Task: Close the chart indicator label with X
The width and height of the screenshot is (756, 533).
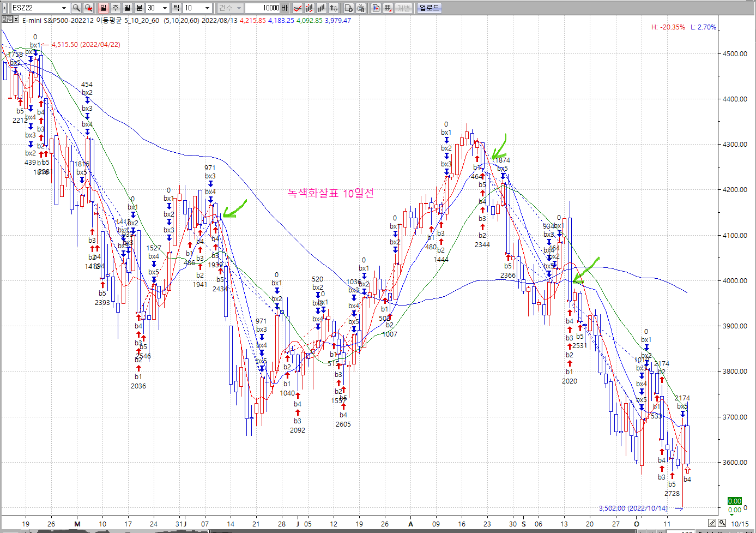Action: [16, 20]
